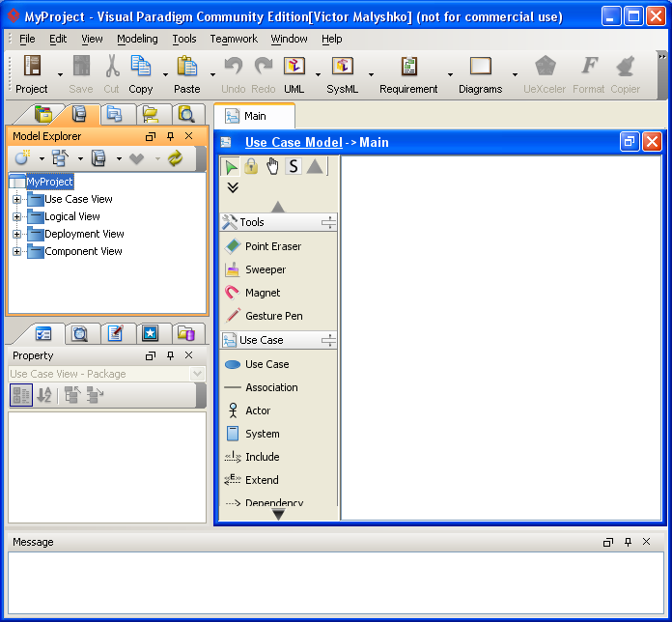Click inside the Message panel text area
672x622 pixels.
pos(336,583)
